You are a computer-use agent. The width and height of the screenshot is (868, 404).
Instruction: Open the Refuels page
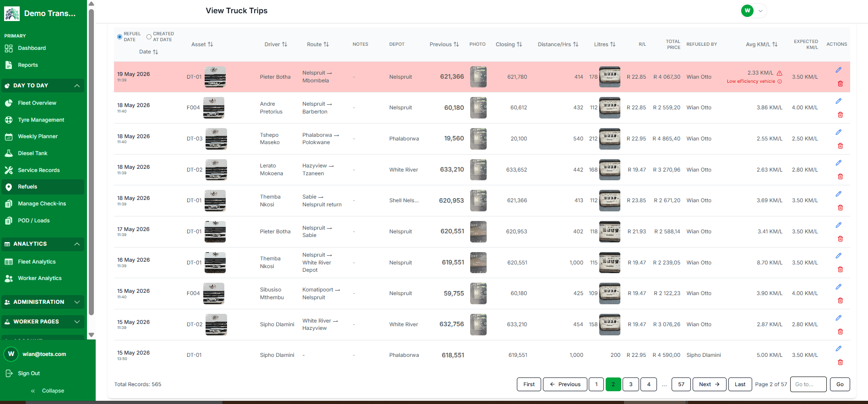coord(43,187)
